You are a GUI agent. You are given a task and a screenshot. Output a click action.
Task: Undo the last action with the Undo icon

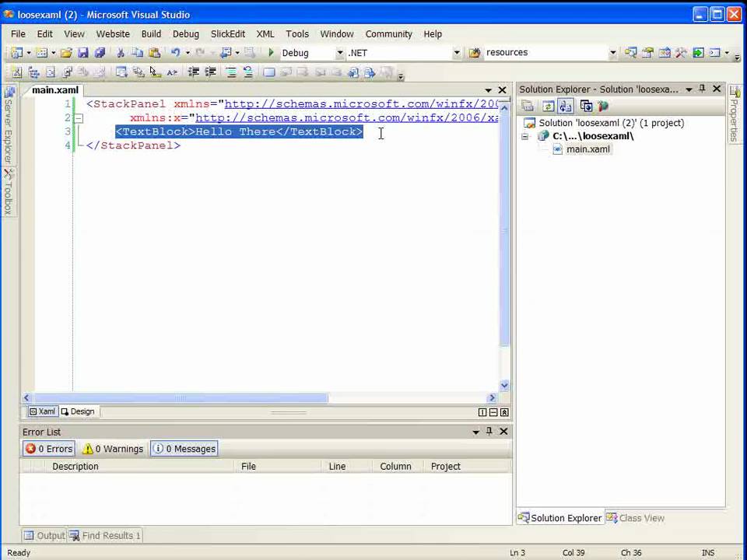tap(175, 53)
